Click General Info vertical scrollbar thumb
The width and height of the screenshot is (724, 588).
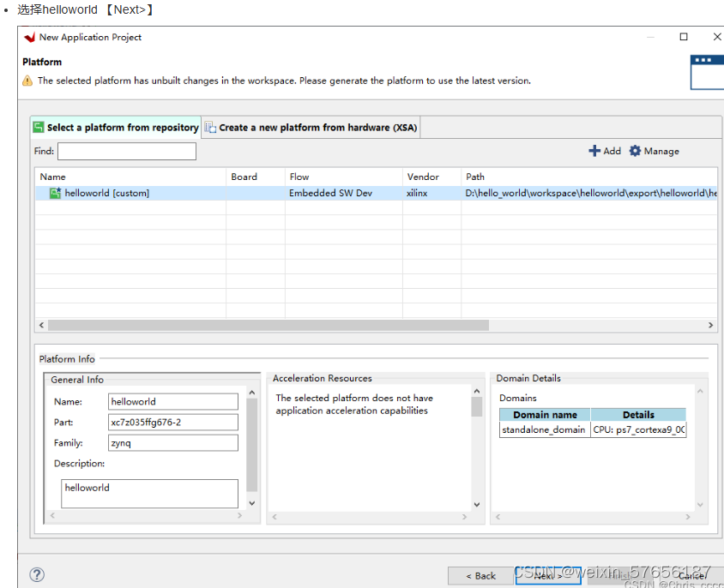pyautogui.click(x=252, y=445)
